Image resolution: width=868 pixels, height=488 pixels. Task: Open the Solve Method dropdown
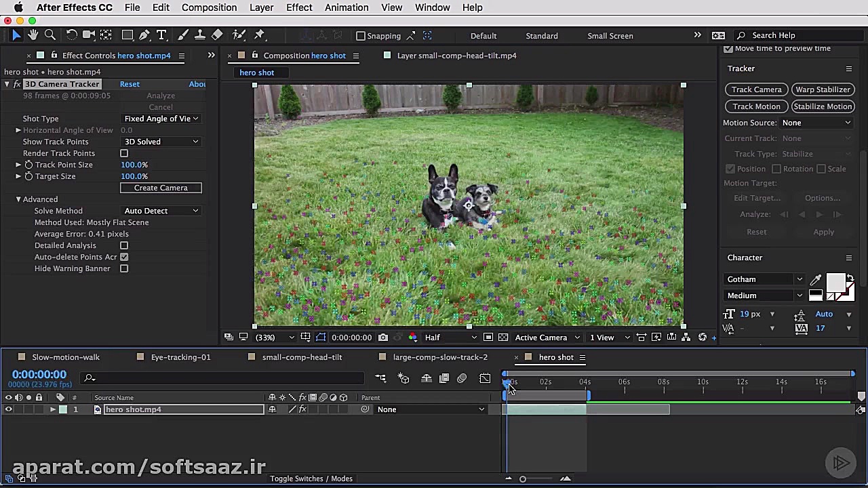(161, 211)
